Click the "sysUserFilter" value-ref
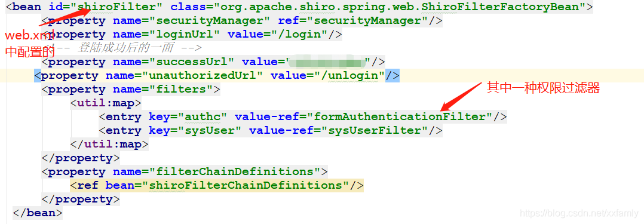 (x=375, y=131)
